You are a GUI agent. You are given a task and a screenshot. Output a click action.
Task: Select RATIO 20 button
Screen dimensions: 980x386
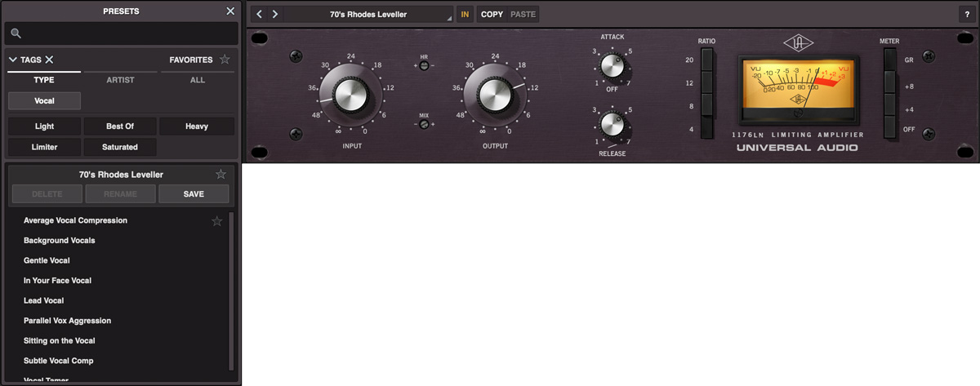click(706, 60)
